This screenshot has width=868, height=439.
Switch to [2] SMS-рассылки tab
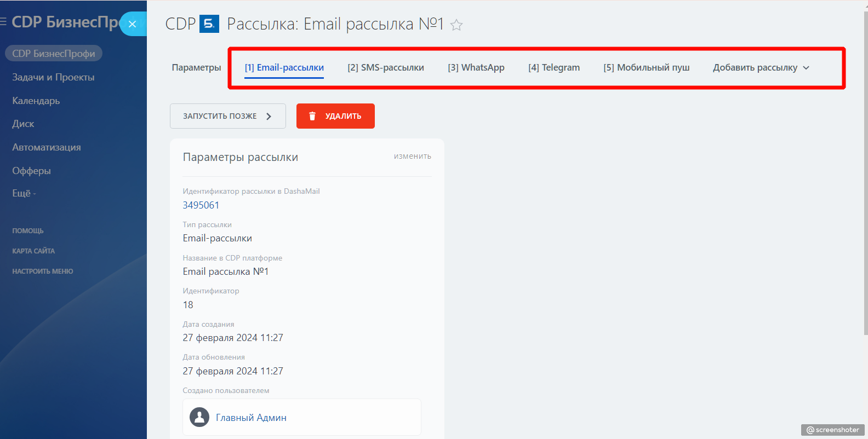point(386,67)
